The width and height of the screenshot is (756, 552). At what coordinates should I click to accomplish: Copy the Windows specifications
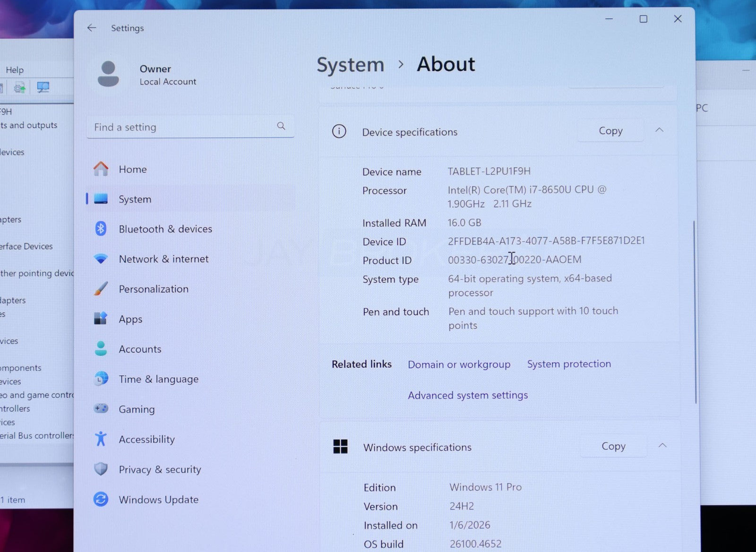tap(613, 446)
